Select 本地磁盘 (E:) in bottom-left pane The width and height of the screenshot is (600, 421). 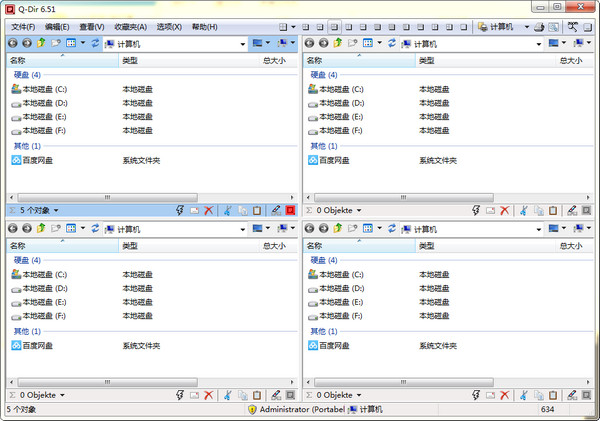point(39,302)
